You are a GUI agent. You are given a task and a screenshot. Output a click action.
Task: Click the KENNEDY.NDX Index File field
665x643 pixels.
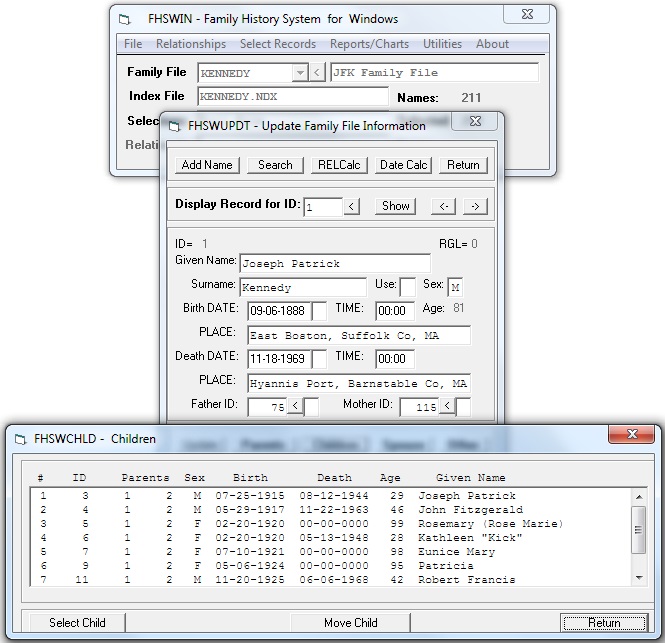(293, 97)
